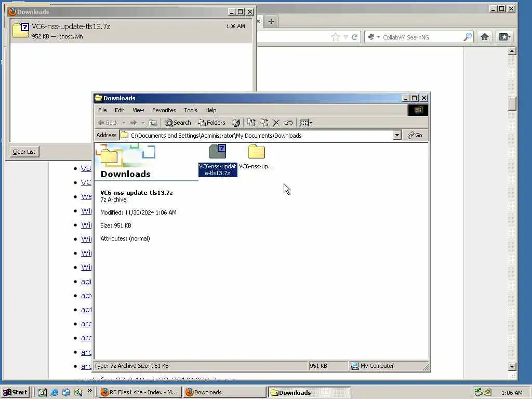Viewport: 532px width, 399px height.
Task: Open the Forward history dropdown arrow
Action: [x=143, y=123]
